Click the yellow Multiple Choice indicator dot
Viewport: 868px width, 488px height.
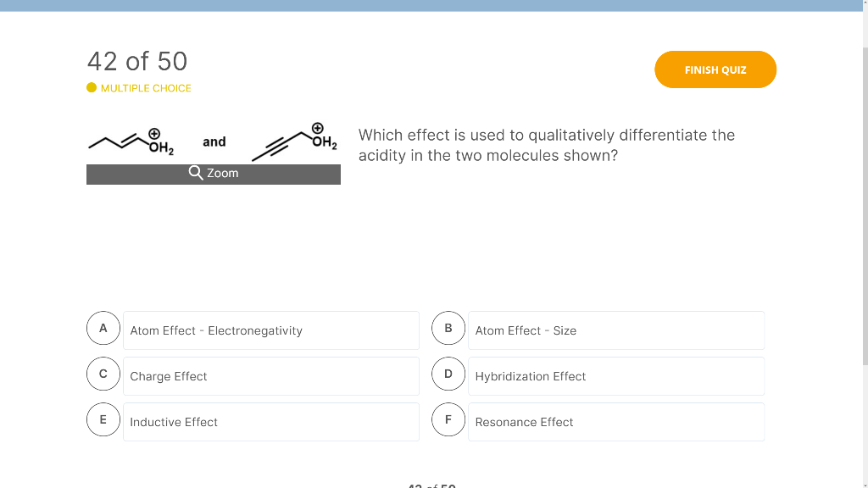click(x=92, y=87)
